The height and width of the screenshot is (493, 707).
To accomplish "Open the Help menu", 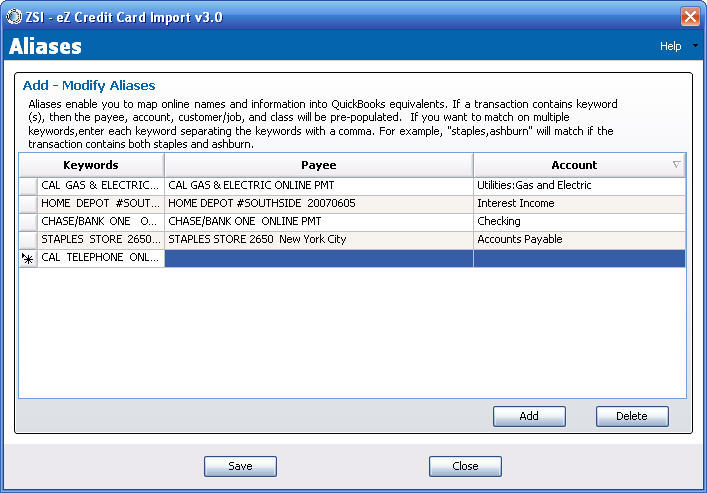I will [x=670, y=46].
